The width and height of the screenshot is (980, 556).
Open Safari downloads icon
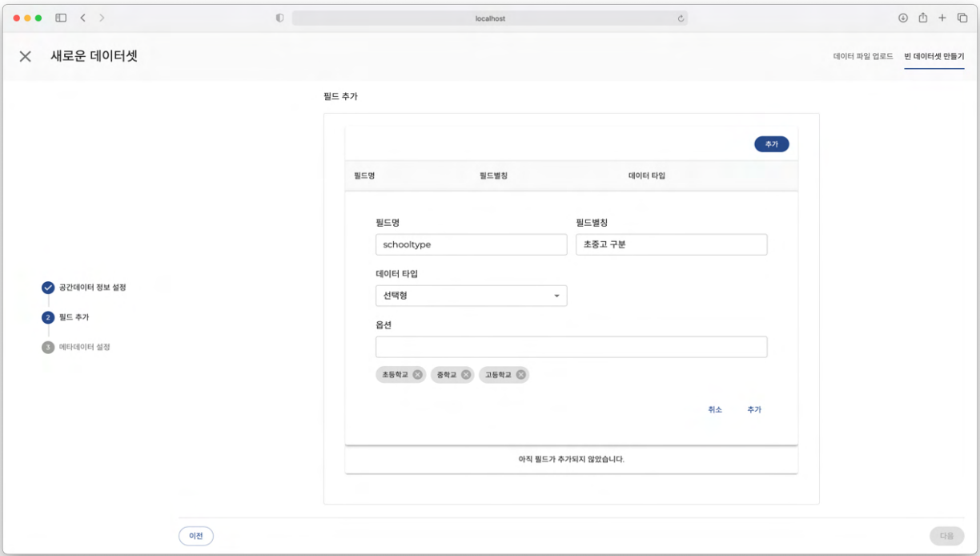[903, 18]
